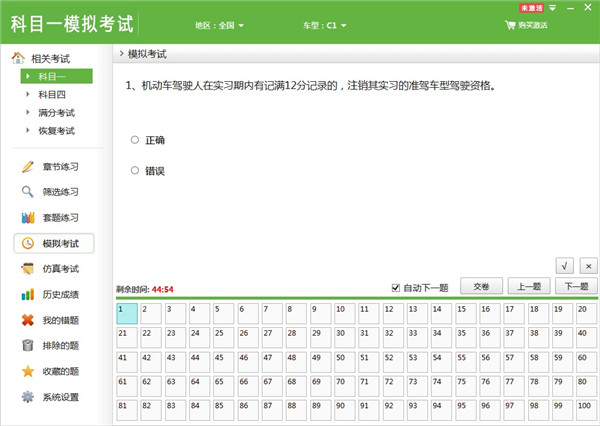Open 系统设置 gear icon

[28, 397]
